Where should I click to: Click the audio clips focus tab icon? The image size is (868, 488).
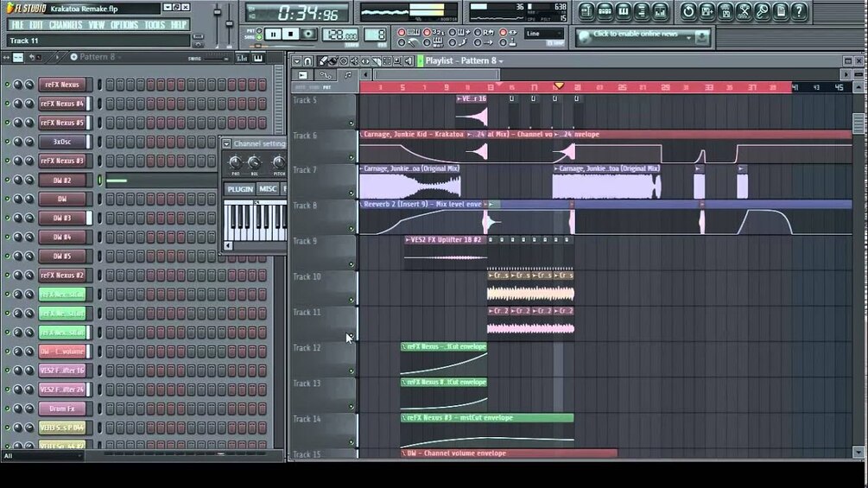303,74
